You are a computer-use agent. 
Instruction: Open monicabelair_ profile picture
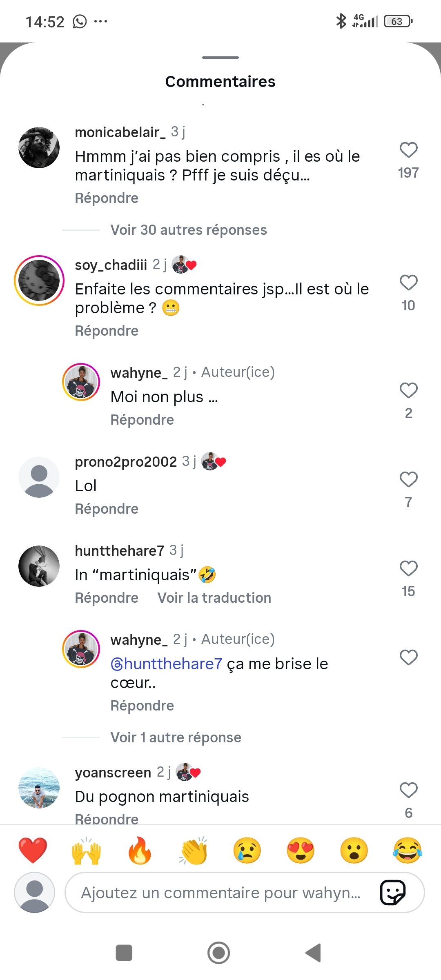click(x=39, y=147)
